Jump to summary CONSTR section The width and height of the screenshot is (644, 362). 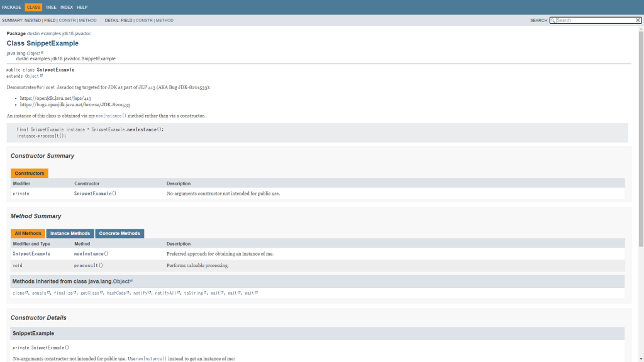point(67,20)
